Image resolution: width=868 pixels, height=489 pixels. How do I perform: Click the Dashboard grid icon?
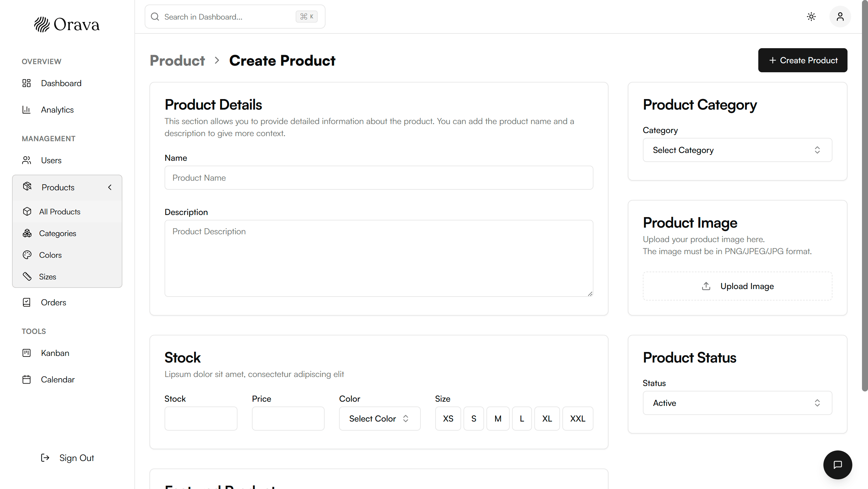[x=27, y=83]
